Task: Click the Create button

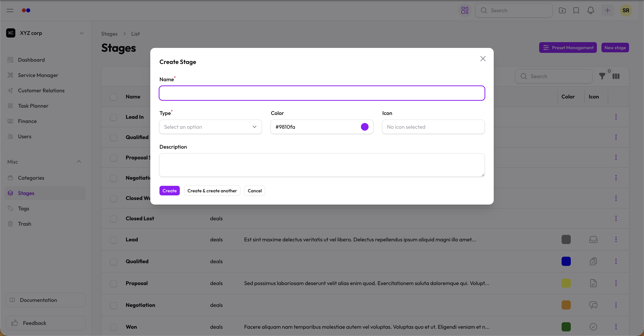Action: [169, 191]
